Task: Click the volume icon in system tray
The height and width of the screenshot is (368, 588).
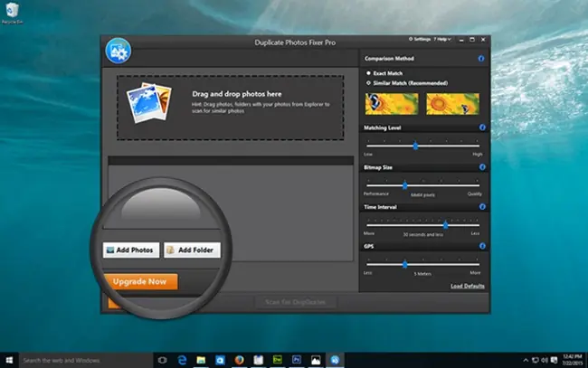Action: point(545,361)
